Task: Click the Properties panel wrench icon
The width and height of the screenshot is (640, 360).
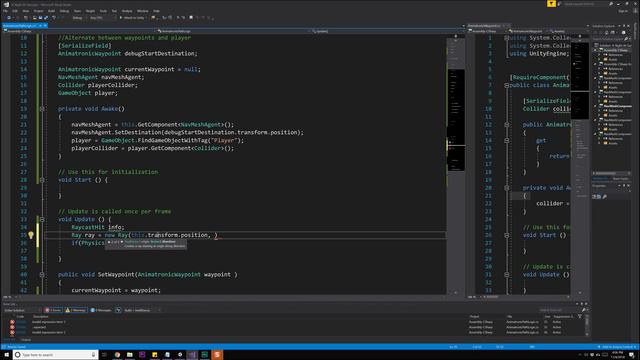Action: [x=604, y=197]
